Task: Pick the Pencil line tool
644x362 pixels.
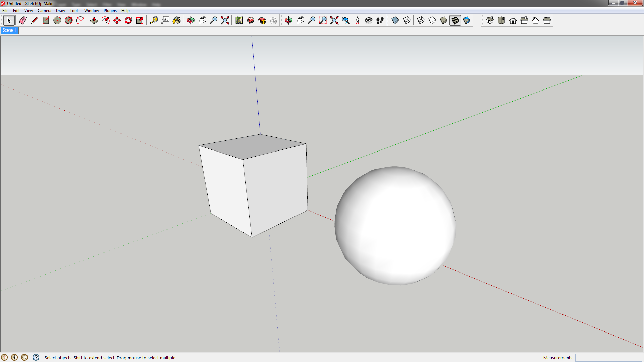Action: coord(34,21)
